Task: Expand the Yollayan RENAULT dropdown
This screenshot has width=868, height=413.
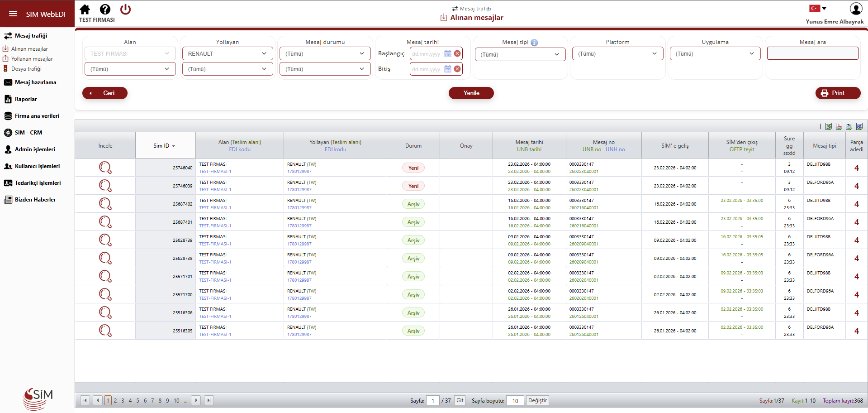Action: coord(227,53)
